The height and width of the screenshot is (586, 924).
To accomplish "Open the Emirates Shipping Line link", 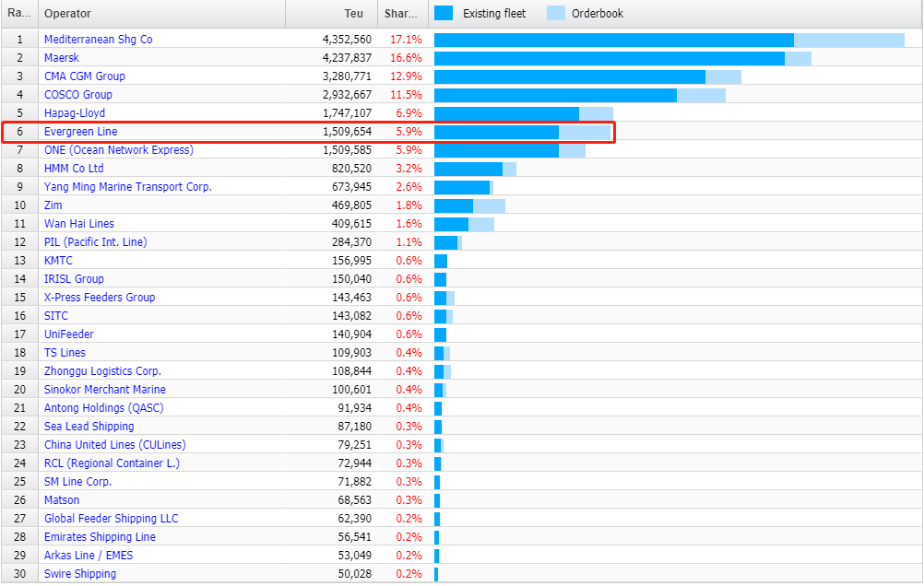I will tap(100, 537).
